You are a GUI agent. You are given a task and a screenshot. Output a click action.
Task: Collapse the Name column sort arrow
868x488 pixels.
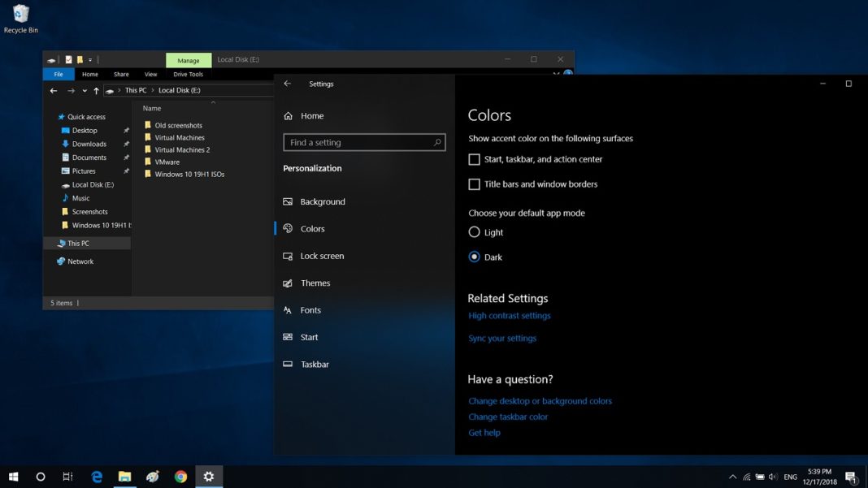pos(213,102)
